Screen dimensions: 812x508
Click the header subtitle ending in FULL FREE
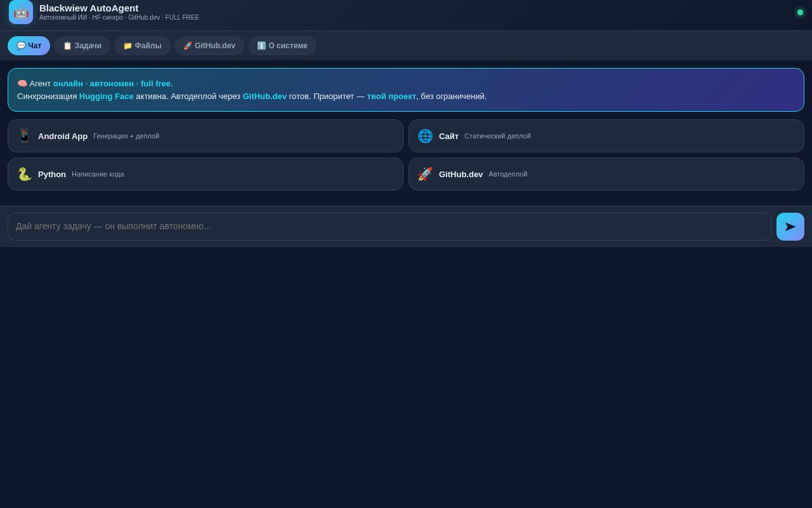pyautogui.click(x=119, y=18)
